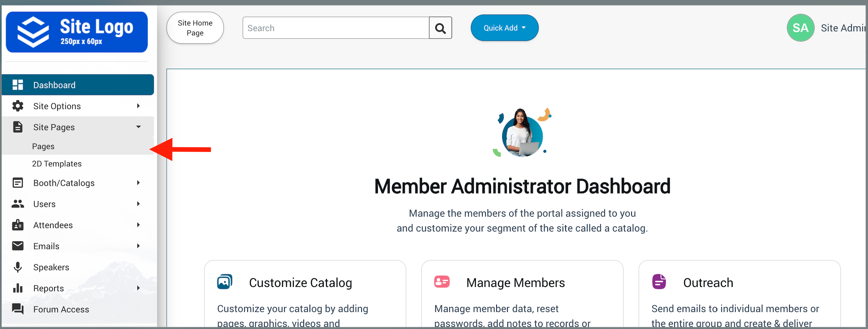This screenshot has width=868, height=329.
Task: Click the Emails envelope icon
Action: pyautogui.click(x=18, y=246)
